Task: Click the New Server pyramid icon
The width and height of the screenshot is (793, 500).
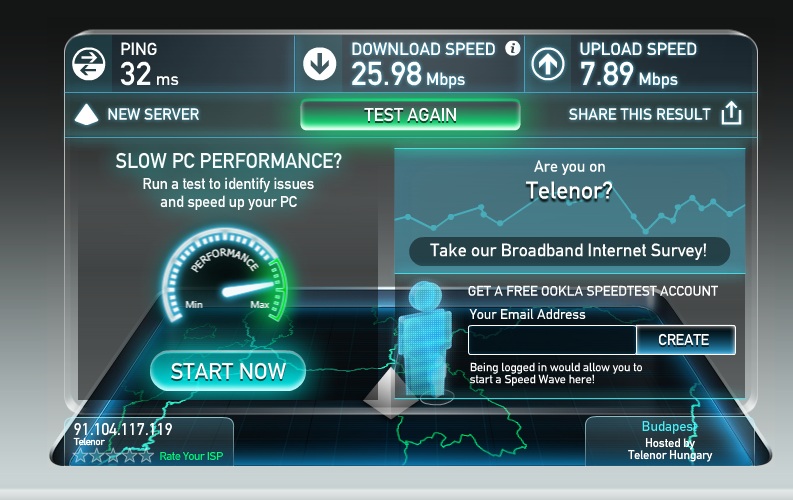Action: [x=86, y=115]
